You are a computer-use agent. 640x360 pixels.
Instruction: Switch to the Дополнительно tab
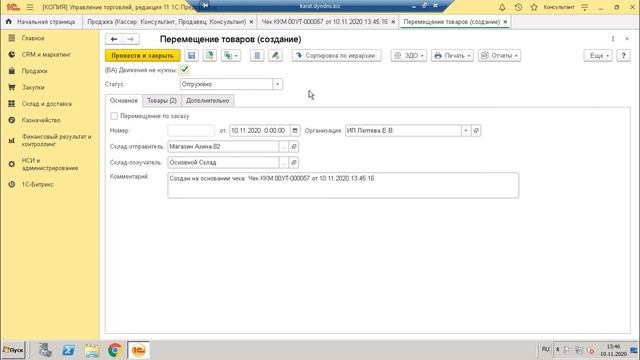click(x=207, y=100)
